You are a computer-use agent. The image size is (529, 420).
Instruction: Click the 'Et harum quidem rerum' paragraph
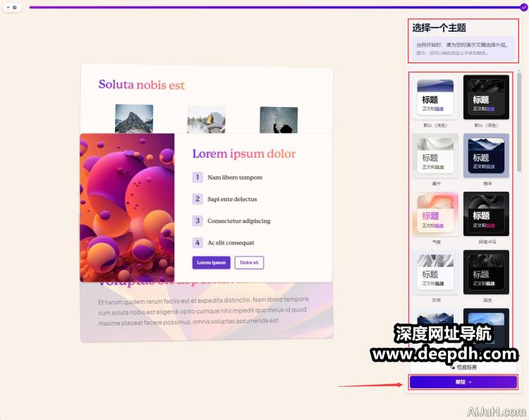(203, 311)
